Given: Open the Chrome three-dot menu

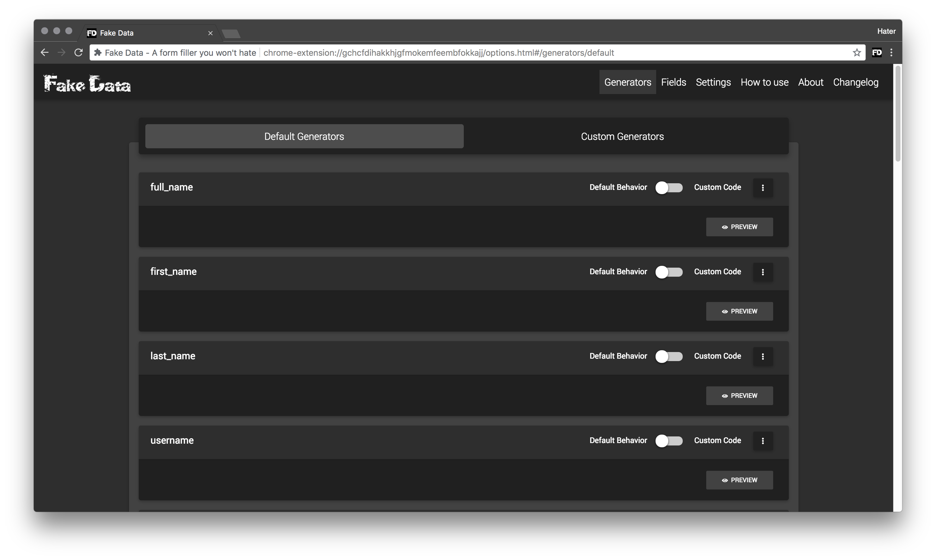Looking at the screenshot, I should coord(891,53).
